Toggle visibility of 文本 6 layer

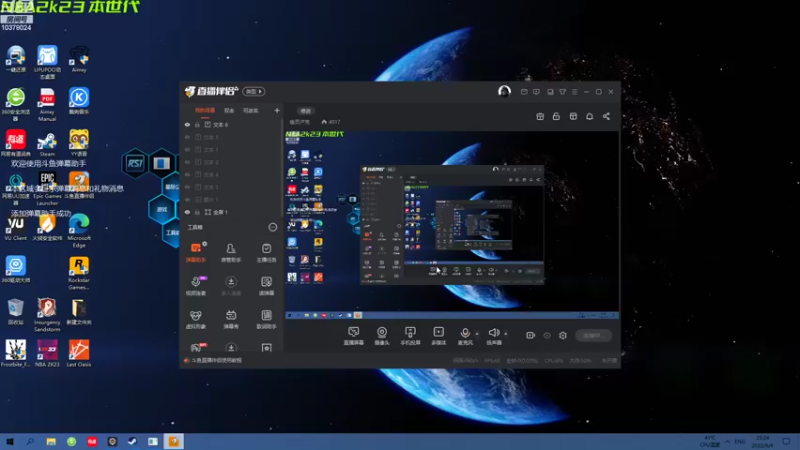click(x=187, y=124)
